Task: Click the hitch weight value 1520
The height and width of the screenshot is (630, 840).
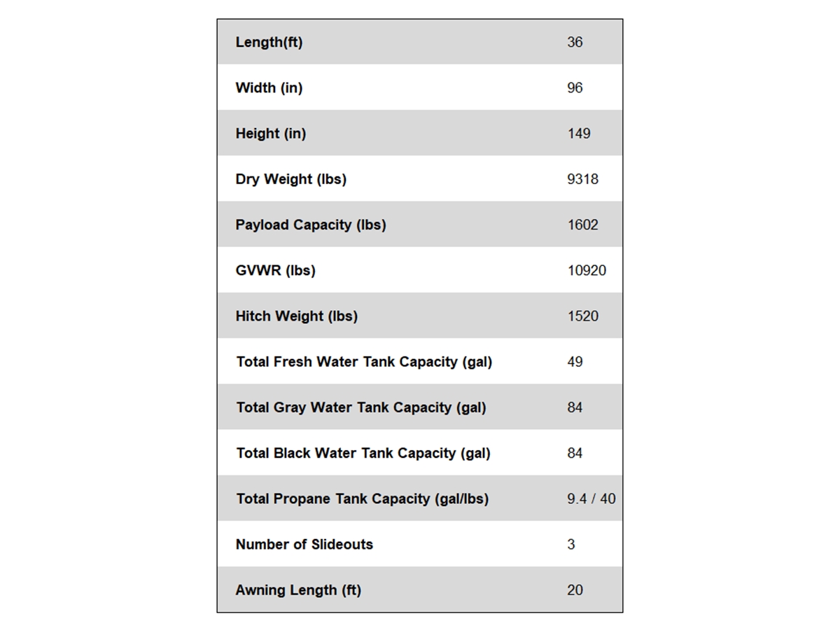Action: (x=582, y=316)
